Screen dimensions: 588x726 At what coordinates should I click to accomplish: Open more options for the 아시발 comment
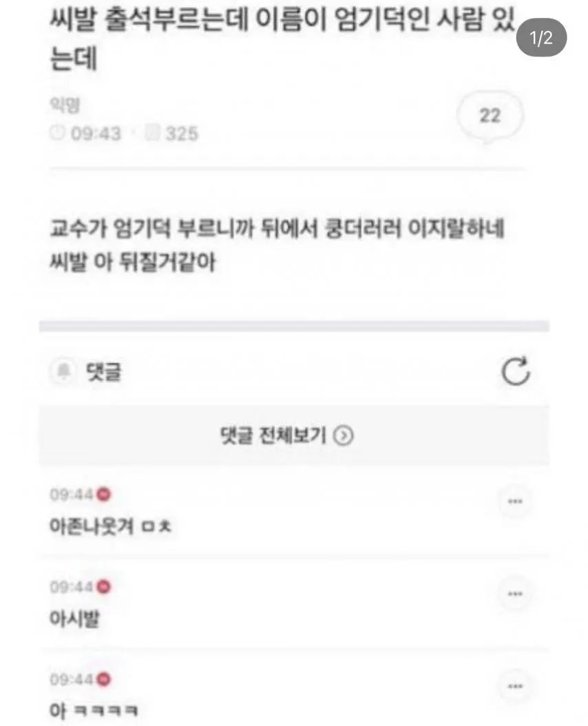(515, 594)
